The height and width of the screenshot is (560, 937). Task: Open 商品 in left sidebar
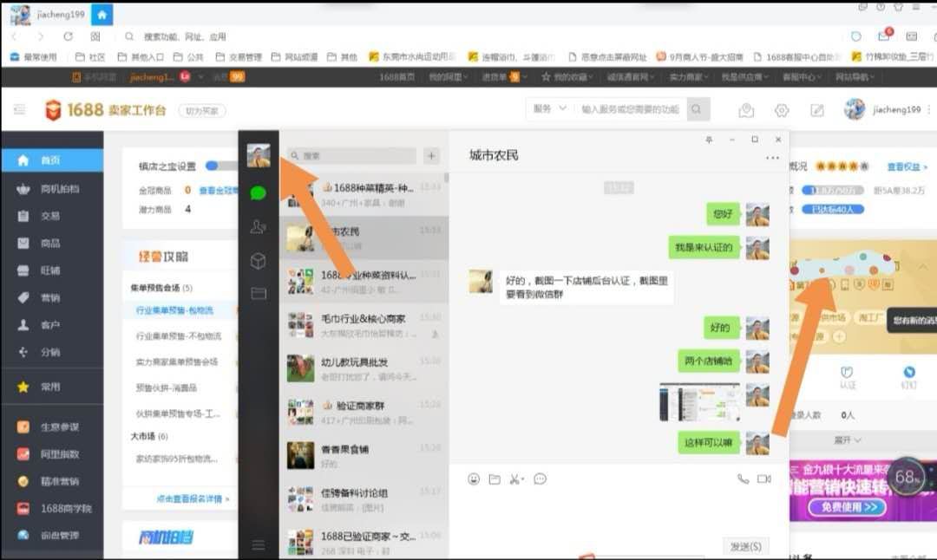tap(52, 243)
